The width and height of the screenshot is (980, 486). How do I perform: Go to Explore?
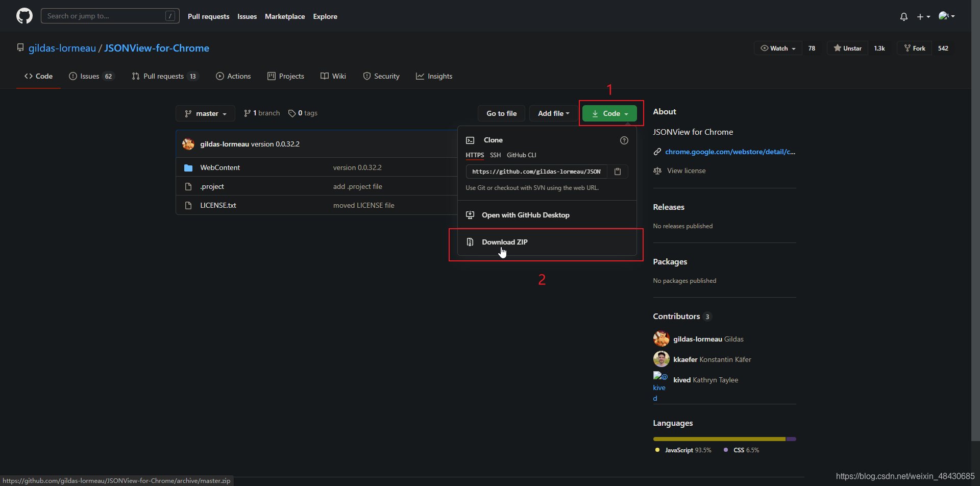tap(325, 16)
